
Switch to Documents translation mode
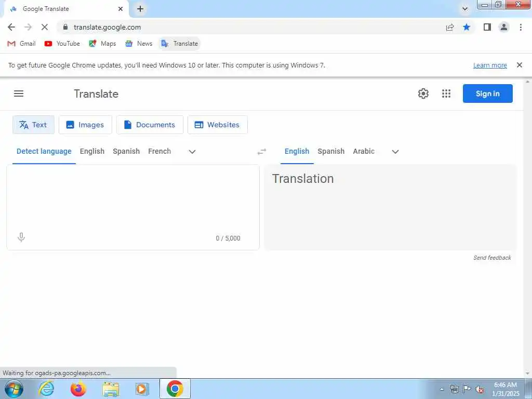pos(150,125)
